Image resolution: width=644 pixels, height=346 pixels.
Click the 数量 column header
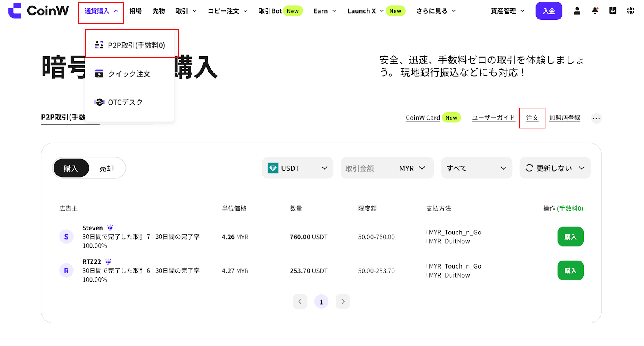296,209
